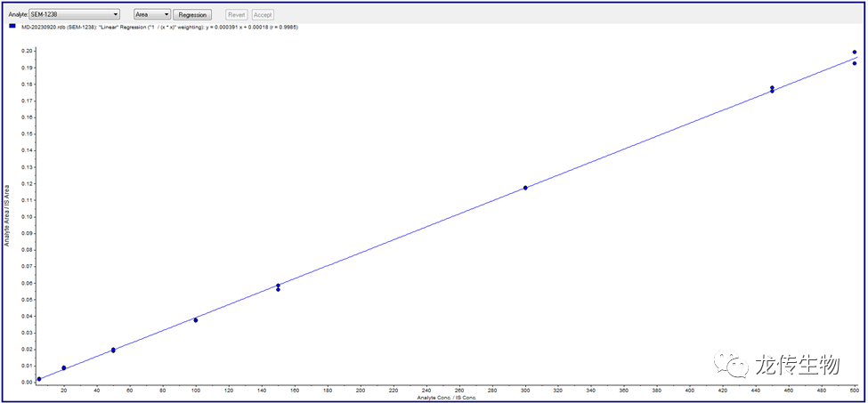Select the data point pair at concentration 150
Viewport: 868px width, 403px height.
[278, 287]
